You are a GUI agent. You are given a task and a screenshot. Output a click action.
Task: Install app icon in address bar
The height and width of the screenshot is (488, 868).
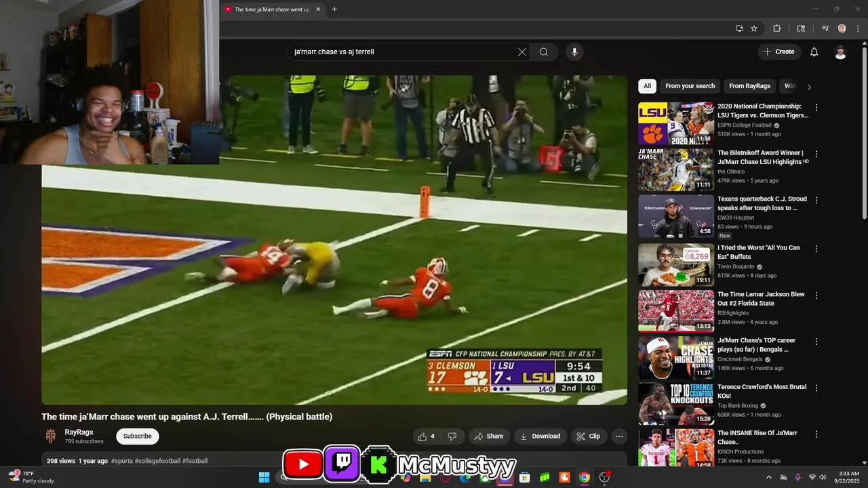point(739,28)
